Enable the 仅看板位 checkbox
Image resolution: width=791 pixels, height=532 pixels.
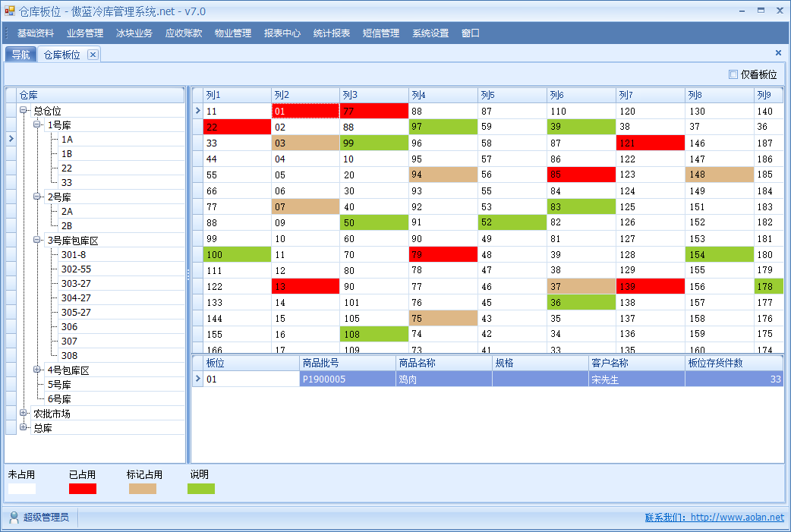pyautogui.click(x=733, y=74)
